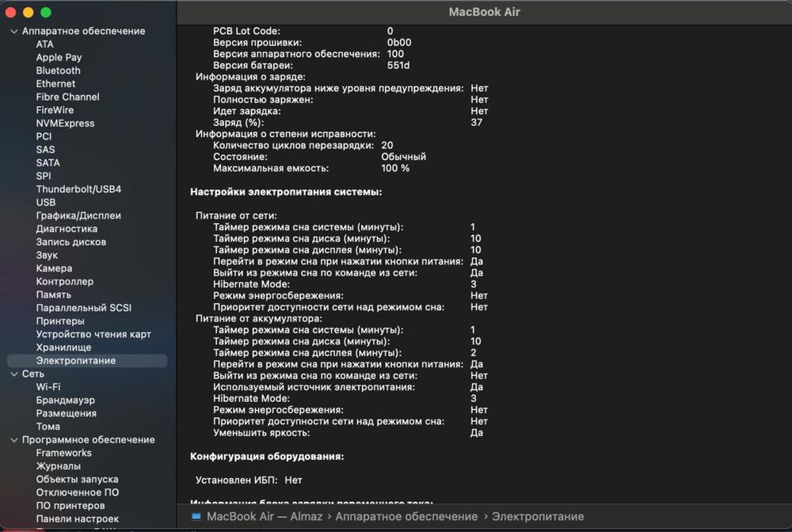Viewport: 792px width, 532px height.
Task: Open Графика/Дисплеи item
Action: [78, 215]
